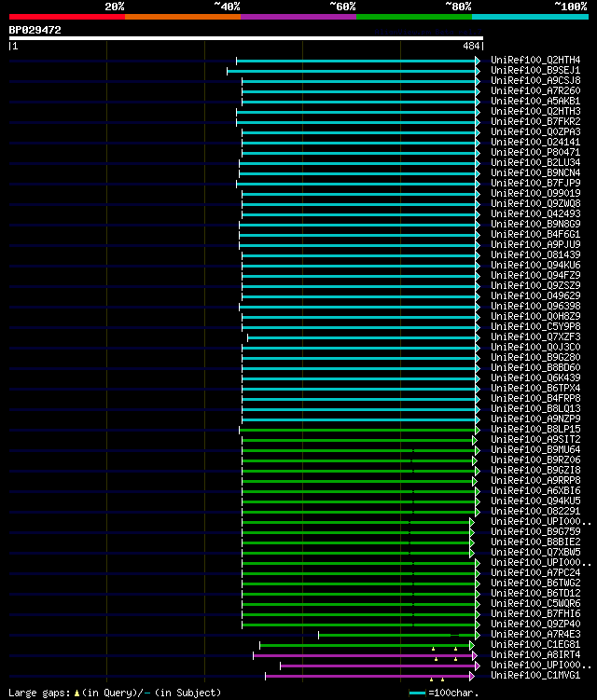Click the purple alignment bar for UniRef100_C1MVG1
The width and height of the screenshot is (597, 700).
click(x=369, y=677)
